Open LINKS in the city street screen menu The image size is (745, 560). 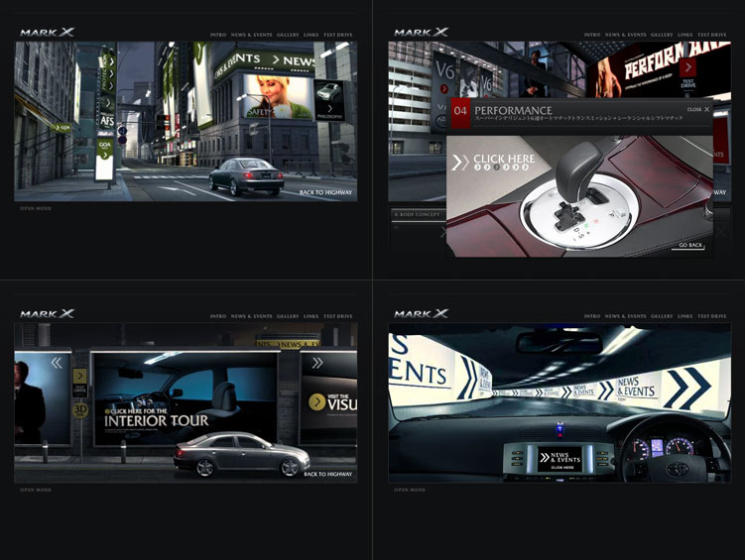click(310, 35)
